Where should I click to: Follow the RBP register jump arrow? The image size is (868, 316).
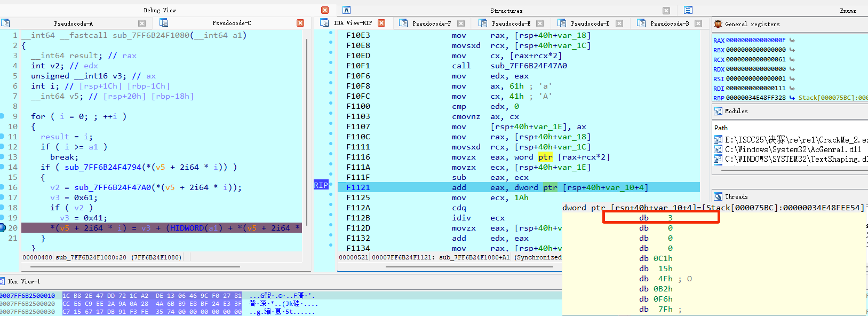point(792,98)
